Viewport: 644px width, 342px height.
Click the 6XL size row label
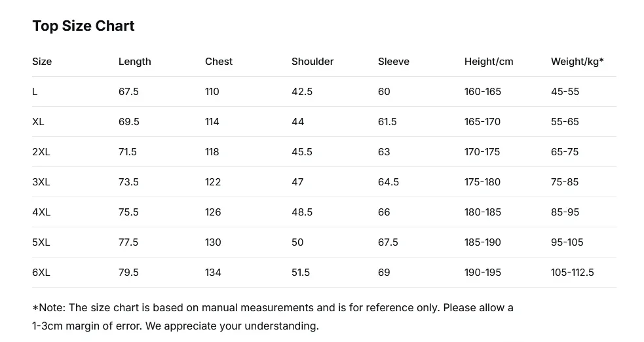click(x=41, y=273)
